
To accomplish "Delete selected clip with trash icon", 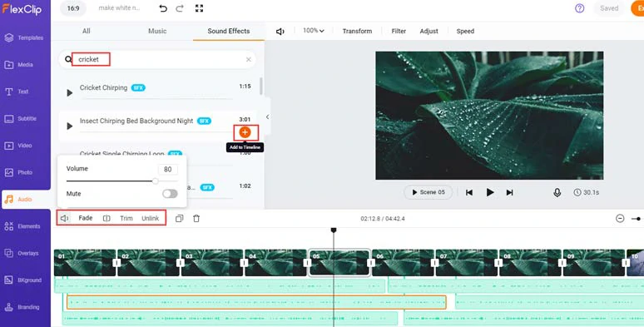I will (196, 219).
